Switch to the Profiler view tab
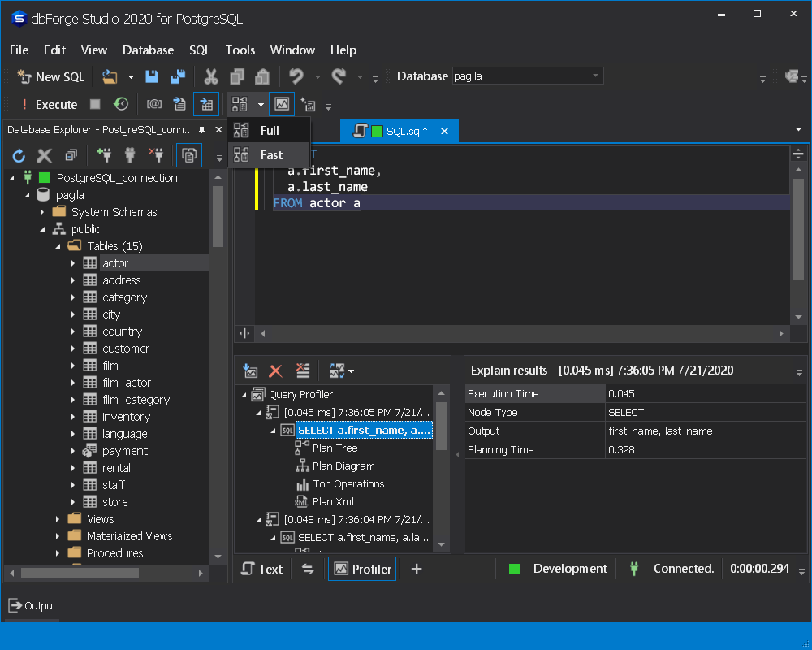 [362, 569]
